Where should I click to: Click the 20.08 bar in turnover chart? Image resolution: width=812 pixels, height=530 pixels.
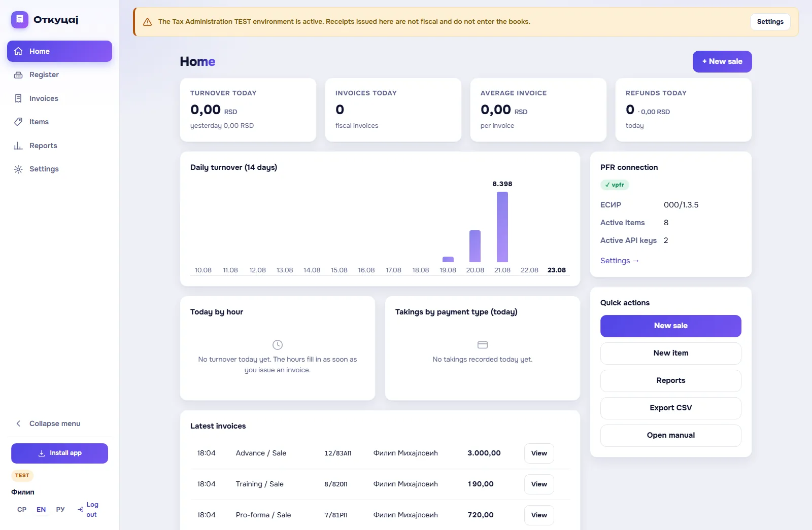tap(475, 246)
